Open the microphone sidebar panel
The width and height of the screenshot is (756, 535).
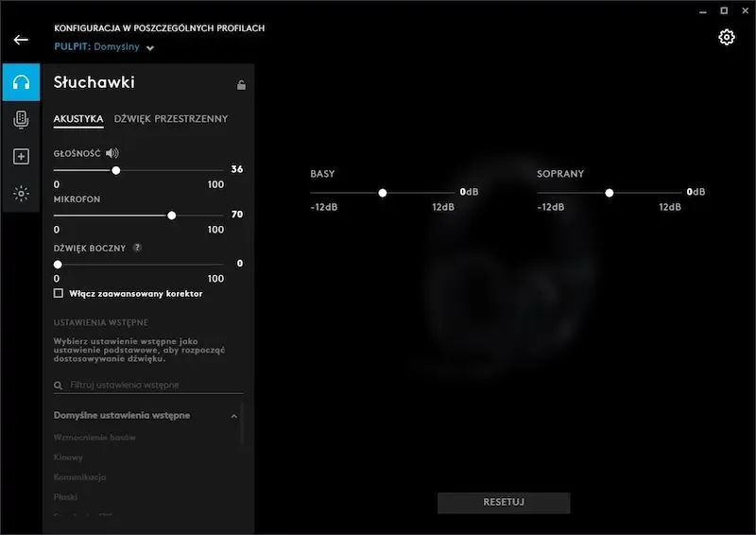(x=21, y=119)
